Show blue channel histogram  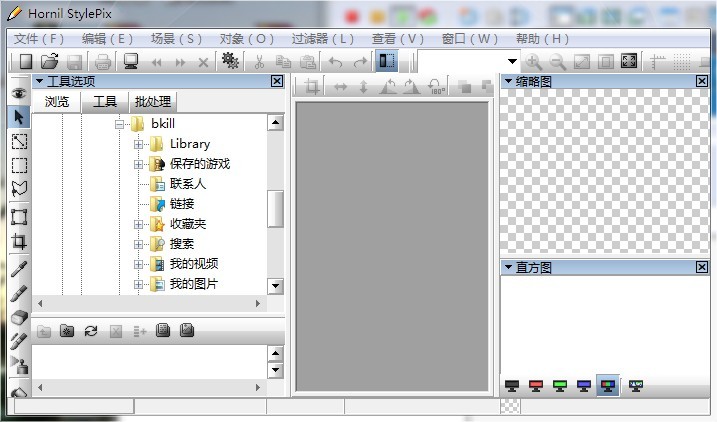point(584,386)
